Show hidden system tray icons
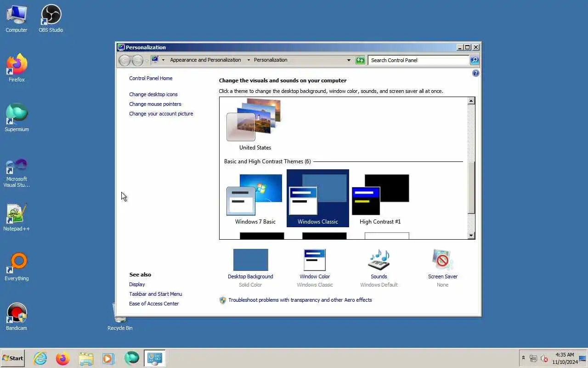 tap(523, 358)
